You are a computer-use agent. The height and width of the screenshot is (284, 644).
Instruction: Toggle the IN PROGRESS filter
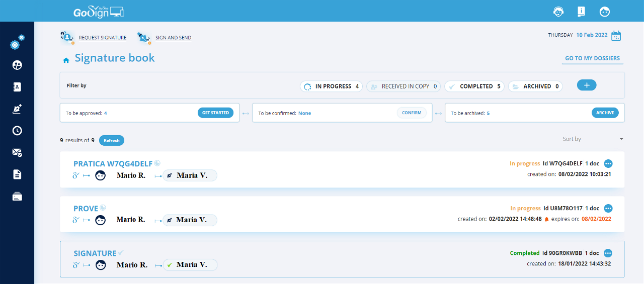(x=331, y=86)
